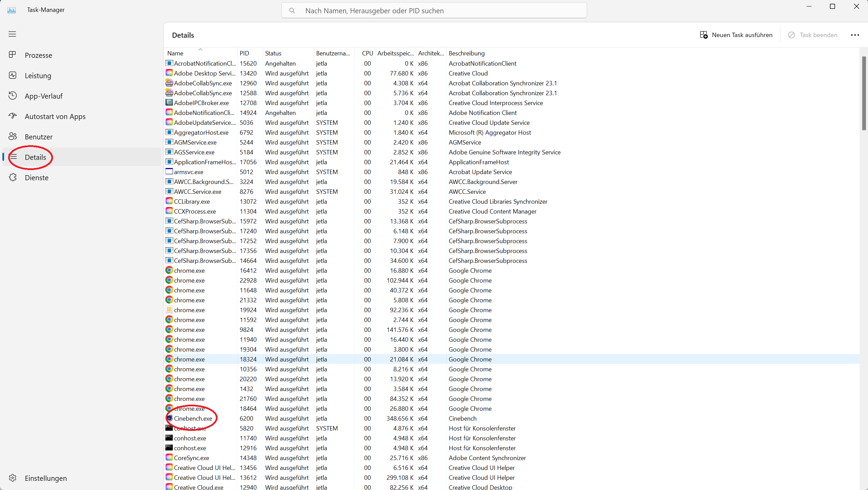Click the Leistung performance icon
Image resolution: width=868 pixels, height=490 pixels.
point(13,75)
